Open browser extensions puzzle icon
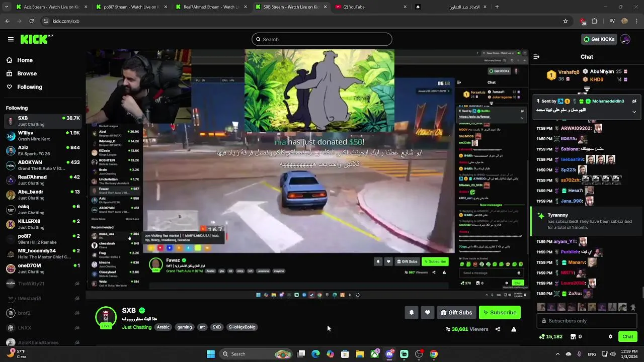Image resolution: width=644 pixels, height=362 pixels. click(594, 21)
